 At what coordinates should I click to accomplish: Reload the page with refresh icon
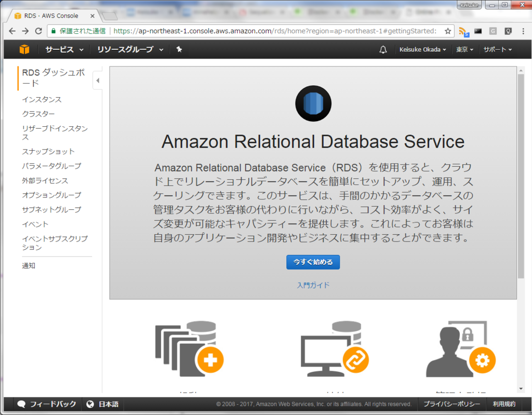click(38, 31)
